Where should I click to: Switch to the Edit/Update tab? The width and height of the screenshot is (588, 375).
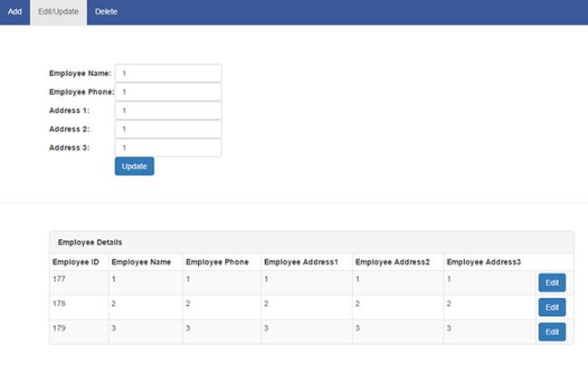coord(59,12)
